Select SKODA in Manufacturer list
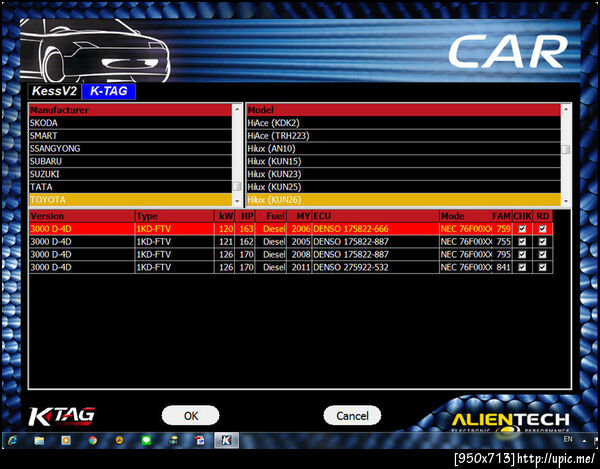Screen dimensions: 600x469 point(130,123)
